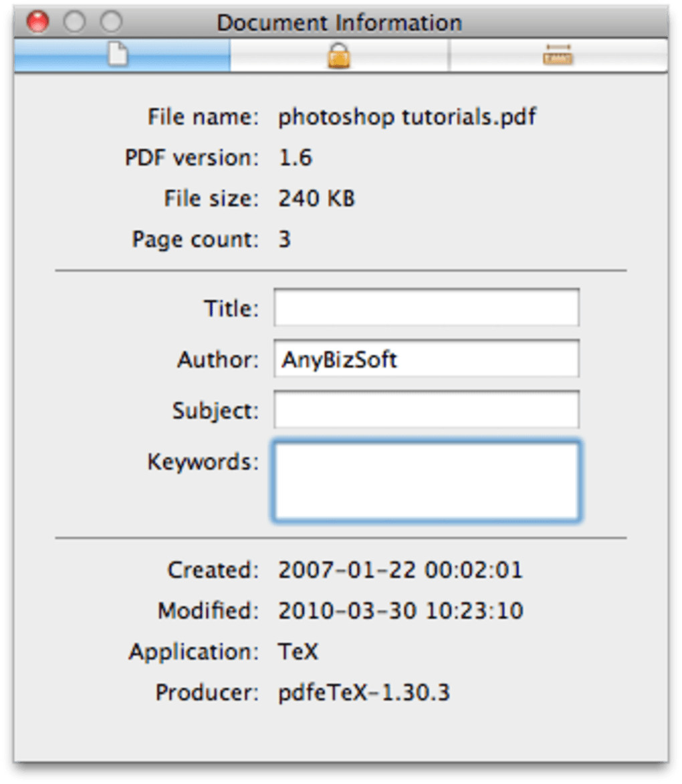The height and width of the screenshot is (784, 682).
Task: Click the PDF version value 1.6
Action: 296,158
